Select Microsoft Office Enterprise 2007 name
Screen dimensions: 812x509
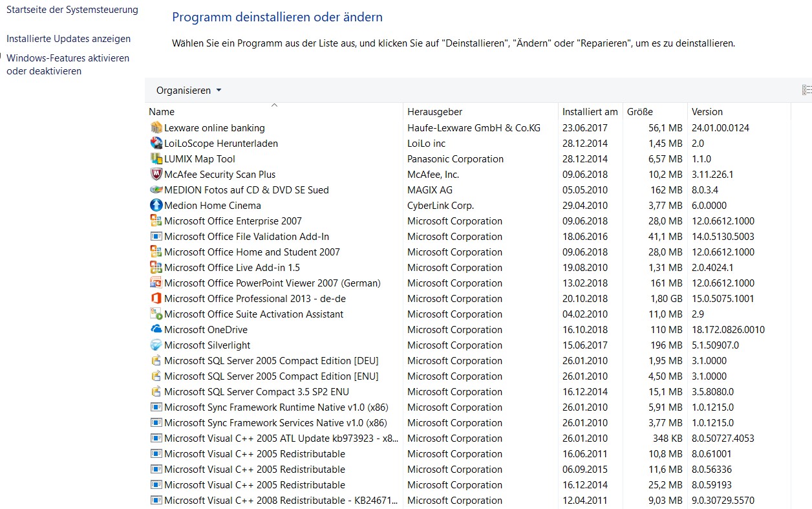click(x=233, y=221)
